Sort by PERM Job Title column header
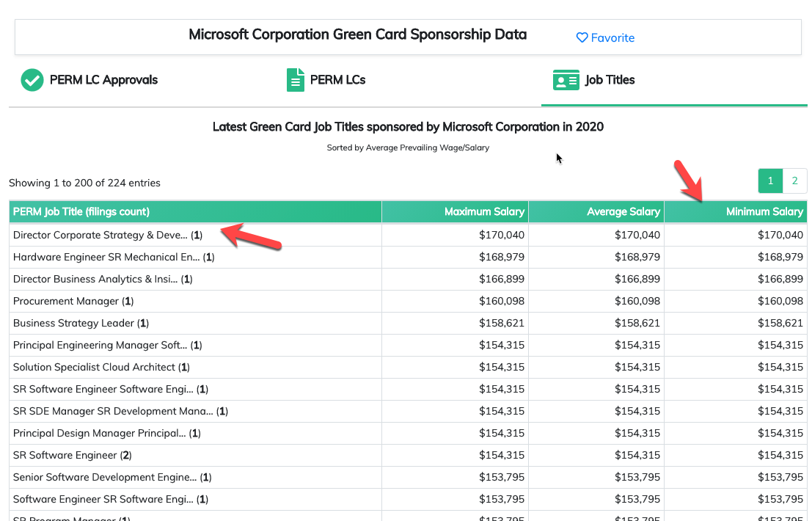 pyautogui.click(x=195, y=212)
